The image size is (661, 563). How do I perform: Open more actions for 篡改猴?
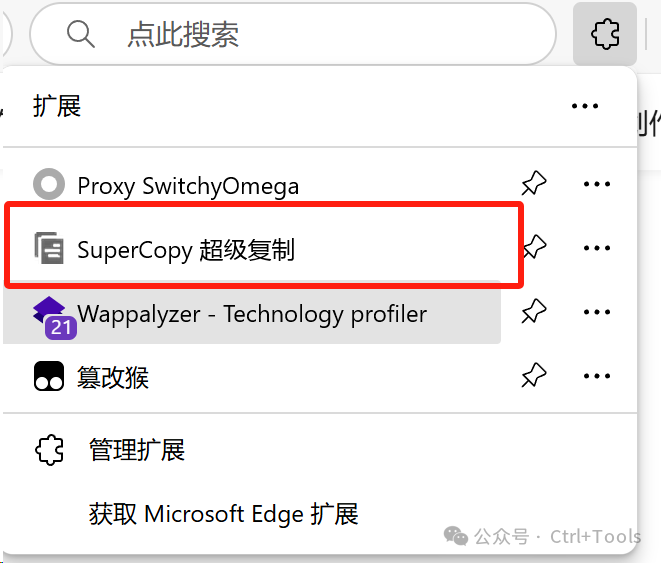click(596, 376)
